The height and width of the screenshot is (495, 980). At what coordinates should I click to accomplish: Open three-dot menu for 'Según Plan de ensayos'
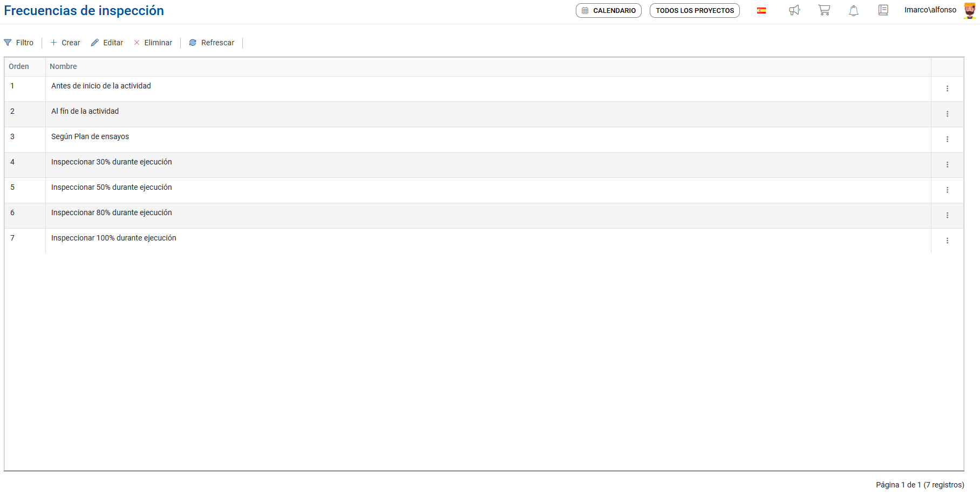(x=947, y=139)
